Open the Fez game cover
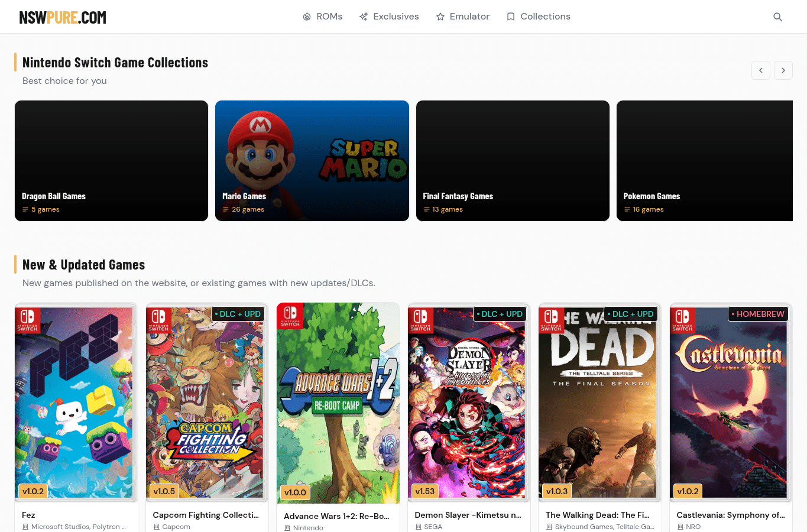The width and height of the screenshot is (807, 532). pyautogui.click(x=76, y=402)
